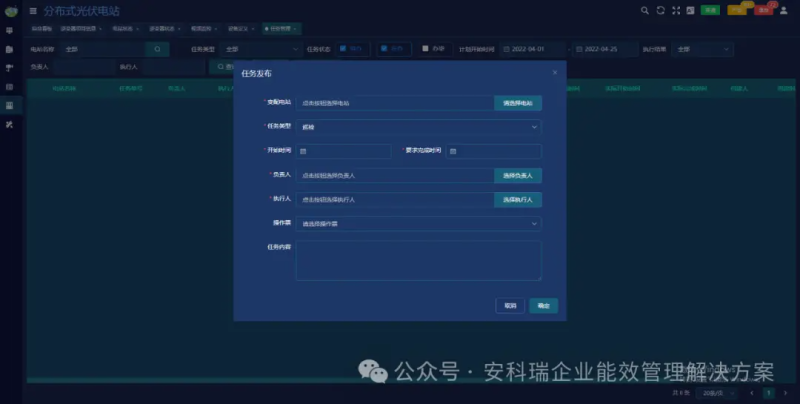Click the 确定 confirm button in the dialog
This screenshot has width=800, height=404.
coord(543,306)
